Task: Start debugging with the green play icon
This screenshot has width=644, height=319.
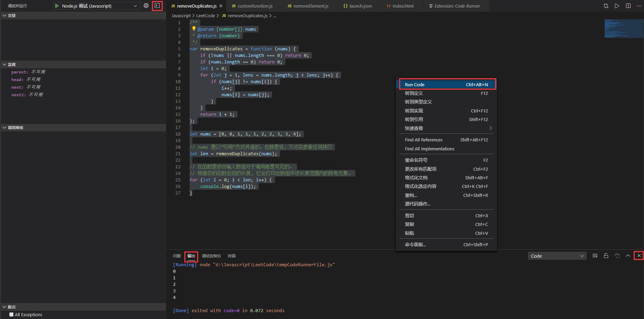Action: 57,6
